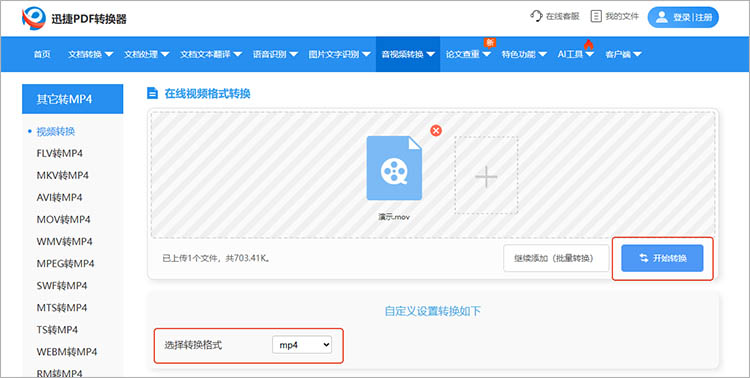Expand 图片文字识别 menu arrow
The width and height of the screenshot is (750, 378).
[366, 55]
